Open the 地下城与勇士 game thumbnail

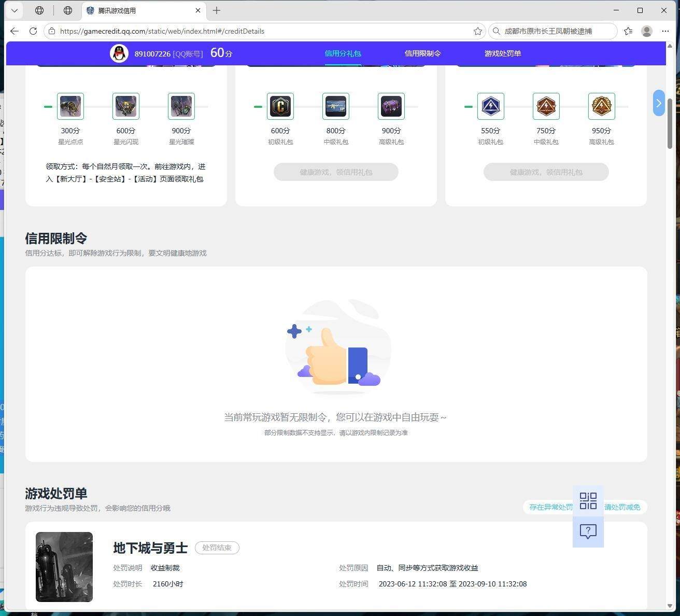64,567
